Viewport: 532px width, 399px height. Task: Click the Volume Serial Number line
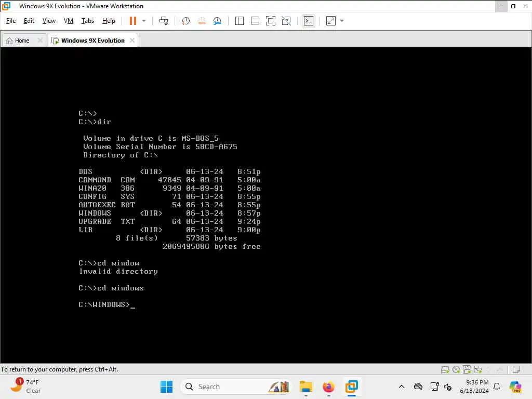(x=160, y=147)
